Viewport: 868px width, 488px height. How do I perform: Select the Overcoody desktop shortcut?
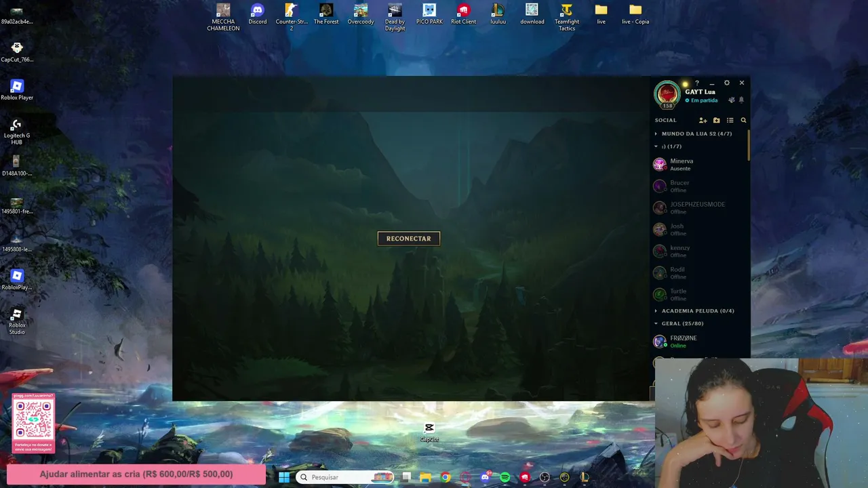[x=361, y=14]
